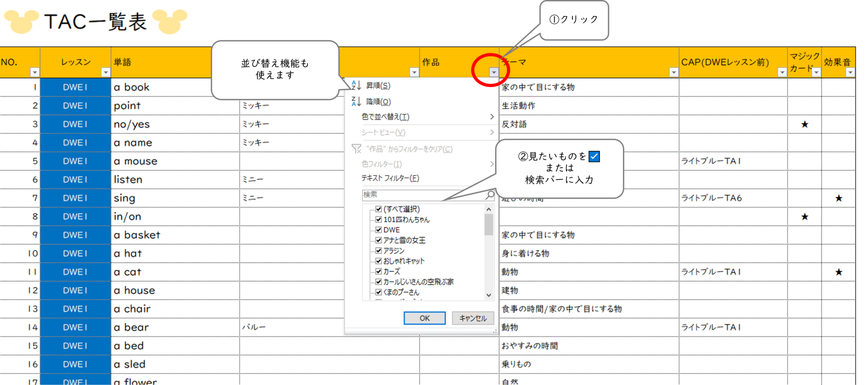The image size is (868, 385).
Task: Open the 単語 column filter dropdown
Action: 414,72
